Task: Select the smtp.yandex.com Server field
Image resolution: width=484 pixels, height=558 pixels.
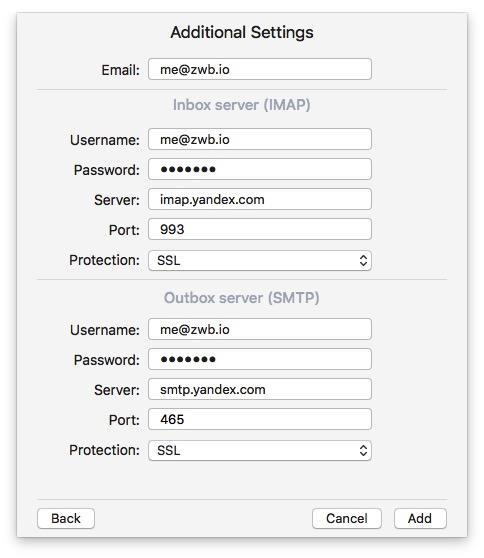Action: click(260, 389)
